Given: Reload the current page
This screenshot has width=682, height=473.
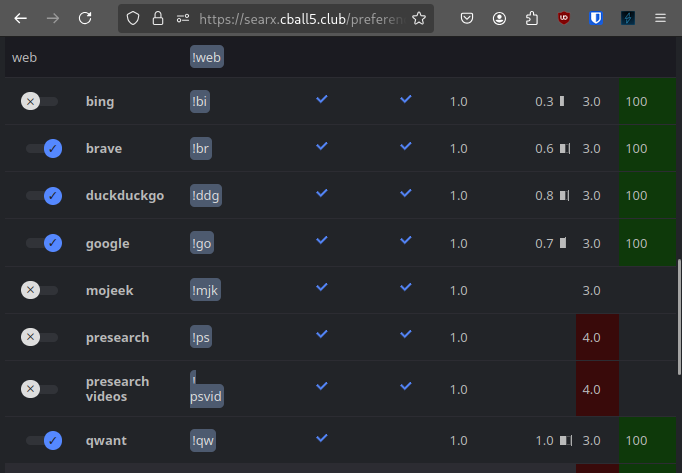Looking at the screenshot, I should click(85, 18).
